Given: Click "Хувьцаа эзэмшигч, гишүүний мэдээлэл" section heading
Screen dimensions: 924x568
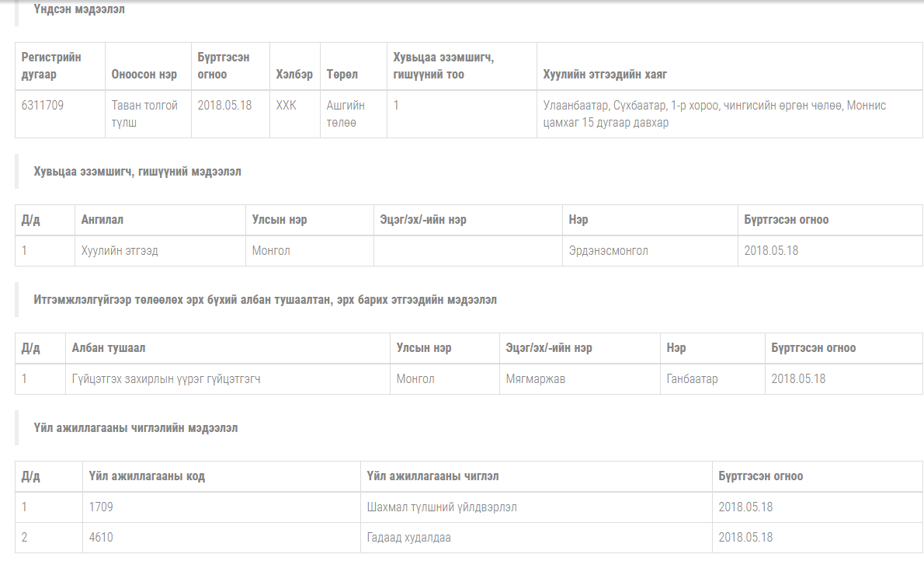Looking at the screenshot, I should tap(137, 172).
